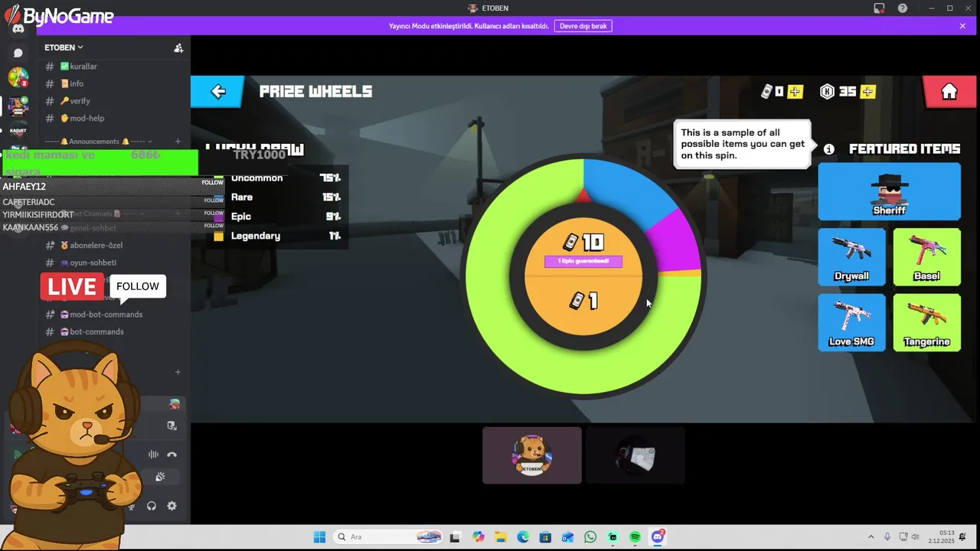Click the Rare row in odds list

pos(277,197)
